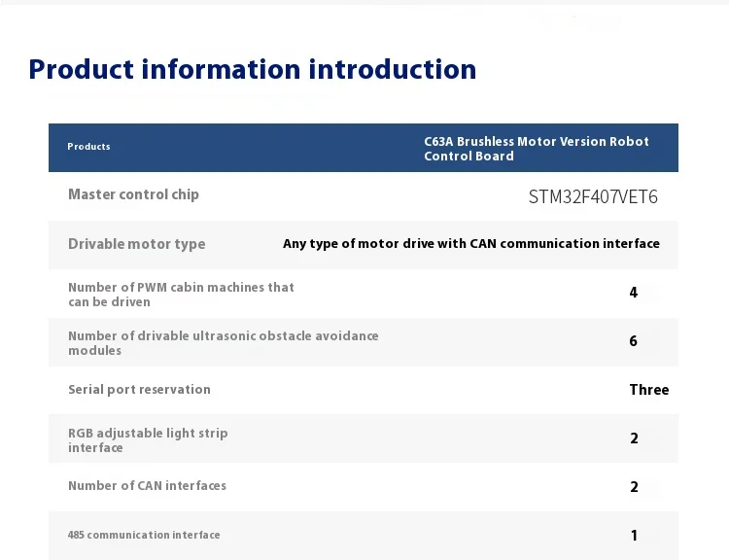
Task: Click the "Number of CAN interfaces" label
Action: tap(147, 486)
